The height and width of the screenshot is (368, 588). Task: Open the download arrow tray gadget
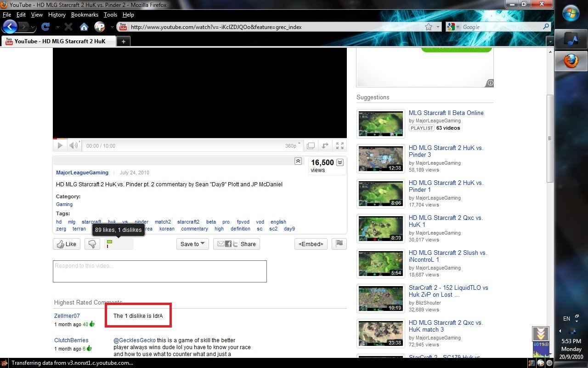click(541, 333)
